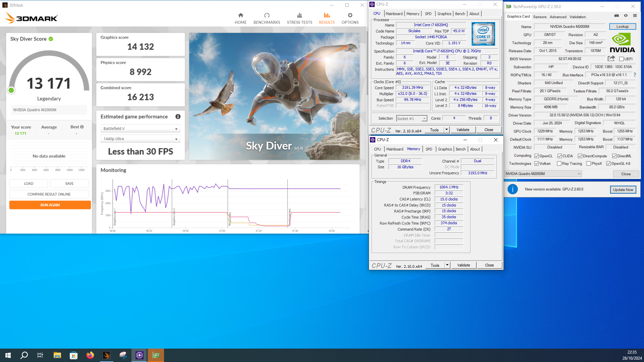Click the orange RUN AGAIN button
The image size is (644, 362).
pos(50,205)
